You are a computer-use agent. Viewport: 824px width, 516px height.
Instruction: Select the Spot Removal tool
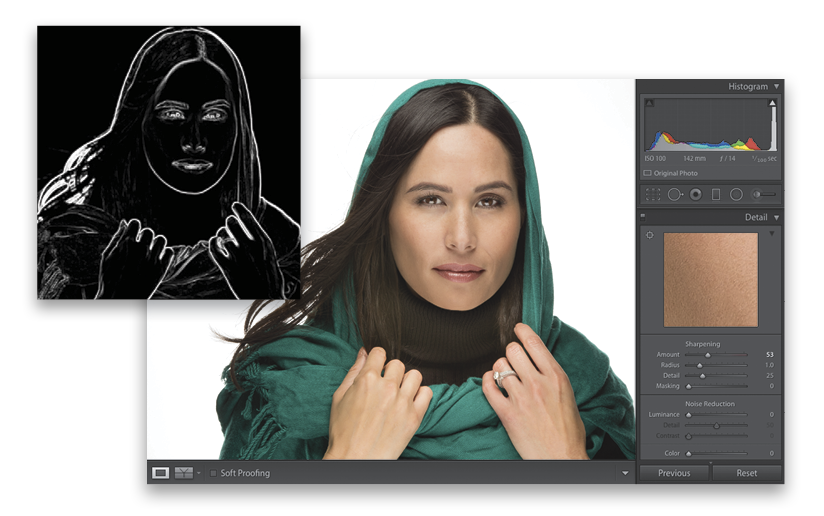tap(674, 194)
